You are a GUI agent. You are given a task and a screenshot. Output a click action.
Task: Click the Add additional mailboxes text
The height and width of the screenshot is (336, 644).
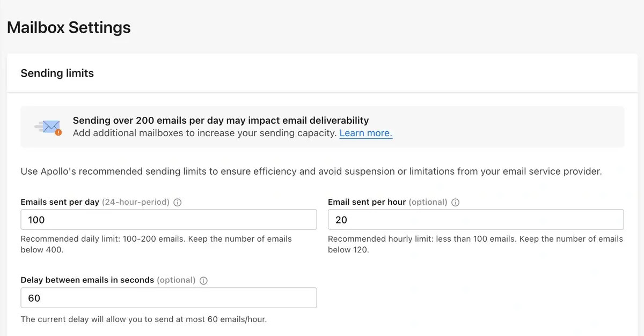point(204,133)
